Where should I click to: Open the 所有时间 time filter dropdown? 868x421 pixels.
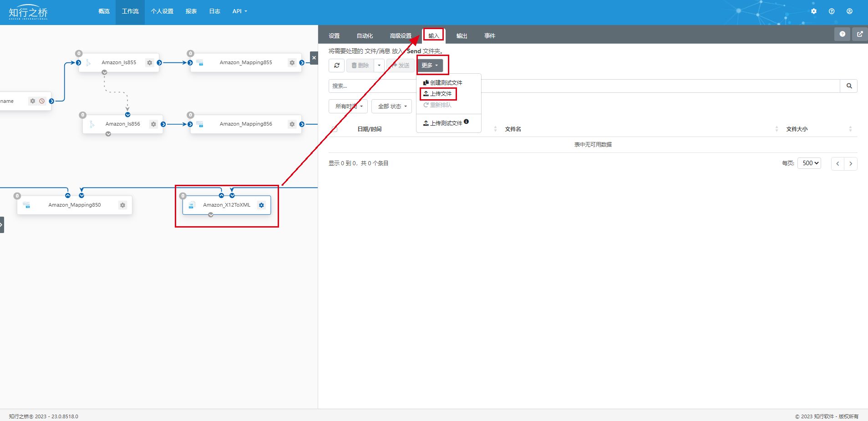point(348,107)
